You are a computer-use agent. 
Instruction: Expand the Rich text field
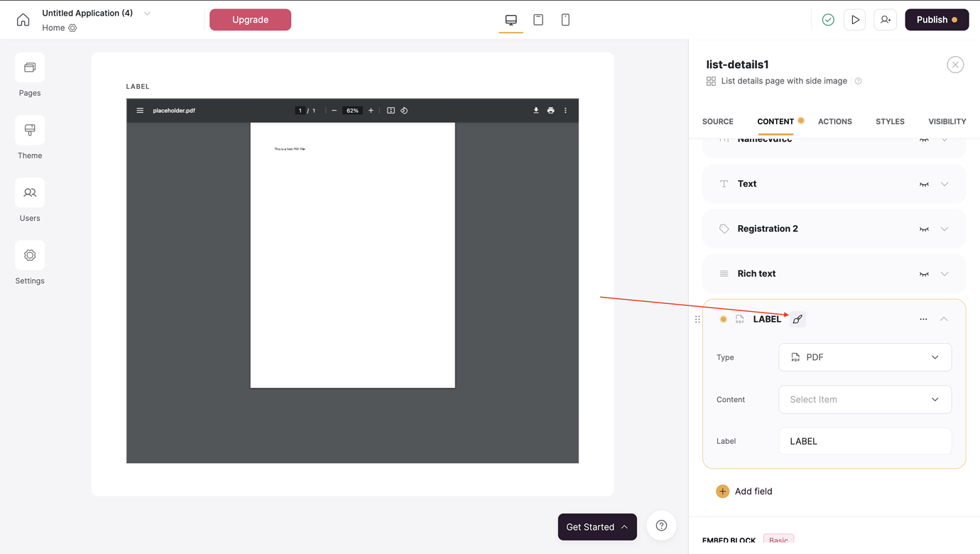click(x=944, y=273)
